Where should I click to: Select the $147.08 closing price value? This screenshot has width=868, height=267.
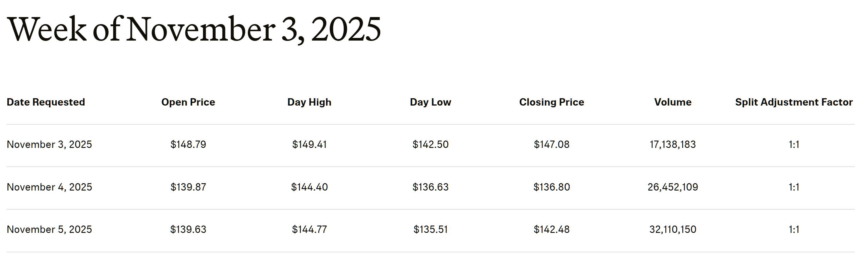click(552, 145)
